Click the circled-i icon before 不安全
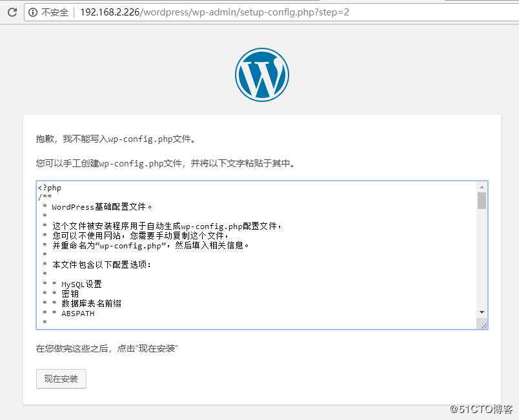Image resolution: width=519 pixels, height=420 pixels. click(32, 11)
